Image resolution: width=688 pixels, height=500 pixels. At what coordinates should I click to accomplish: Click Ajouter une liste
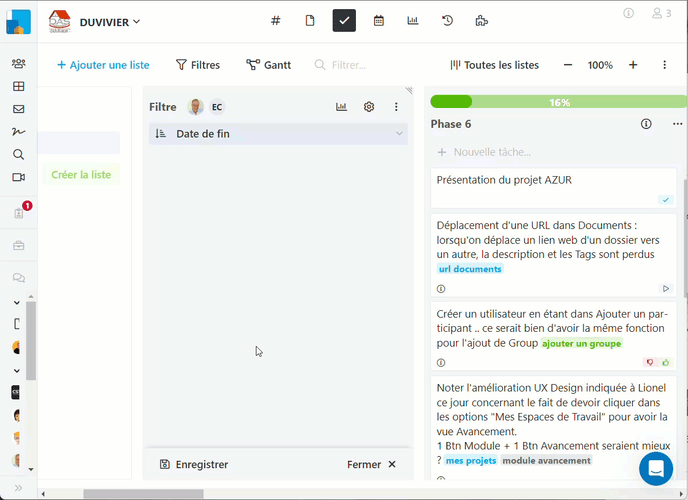[102, 65]
